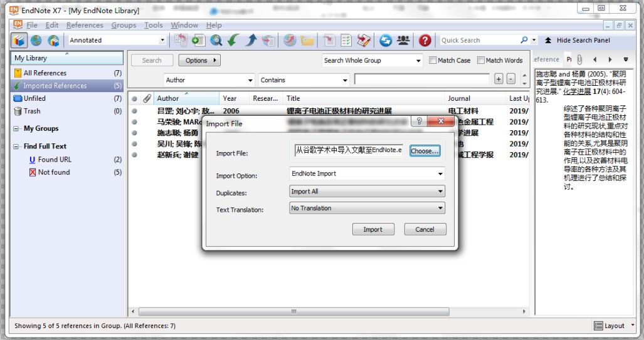This screenshot has width=644, height=340.
Task: Click the Share Library people icon
Action: coord(403,40)
